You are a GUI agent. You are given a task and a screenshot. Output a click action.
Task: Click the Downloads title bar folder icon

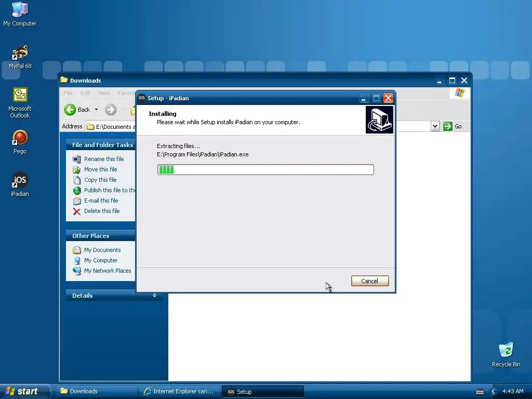pos(64,80)
